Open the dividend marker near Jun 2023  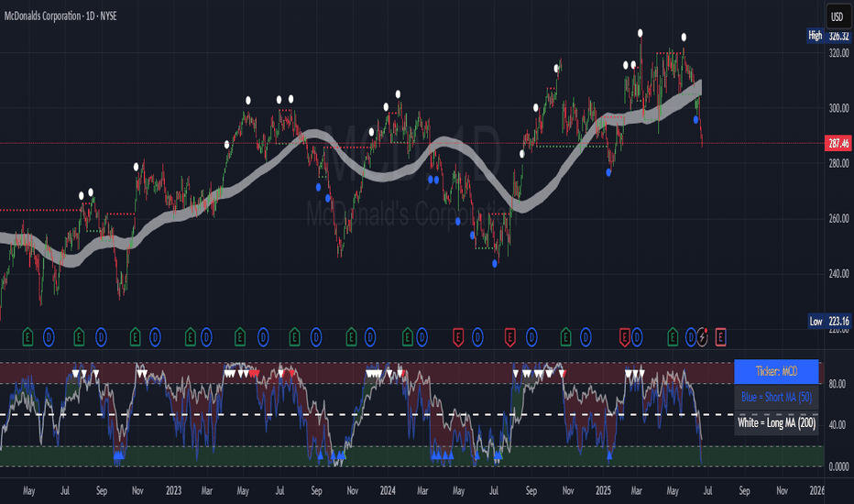[263, 338]
